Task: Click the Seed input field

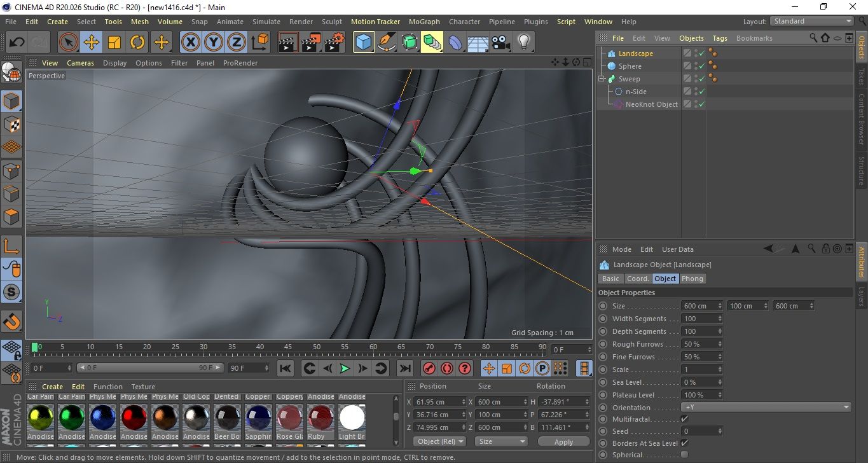Action: tap(699, 431)
